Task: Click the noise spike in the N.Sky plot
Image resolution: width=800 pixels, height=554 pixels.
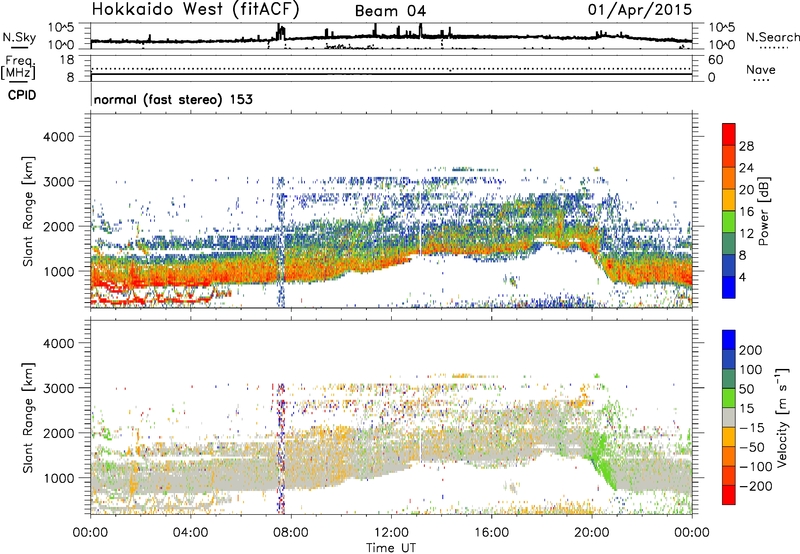Action: pyautogui.click(x=281, y=31)
